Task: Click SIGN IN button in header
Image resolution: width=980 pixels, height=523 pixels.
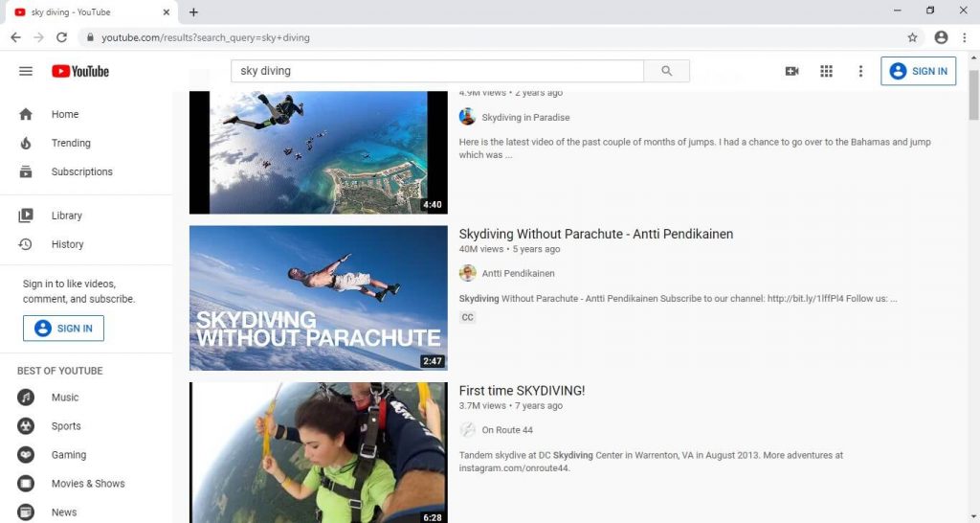Action: coord(918,71)
